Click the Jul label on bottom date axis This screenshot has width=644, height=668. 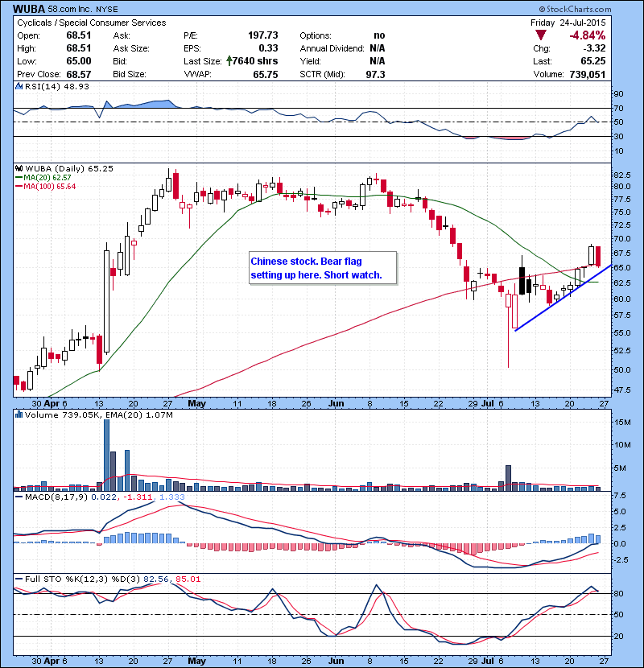point(487,661)
